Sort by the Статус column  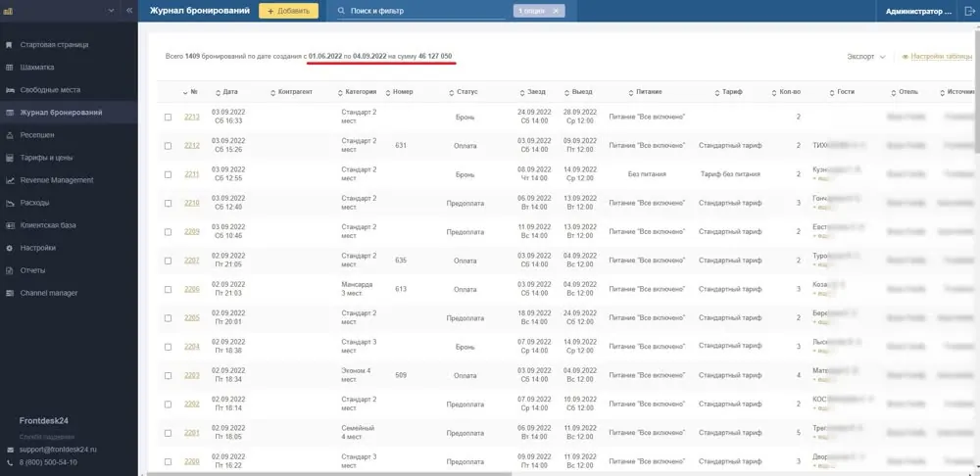coord(464,92)
